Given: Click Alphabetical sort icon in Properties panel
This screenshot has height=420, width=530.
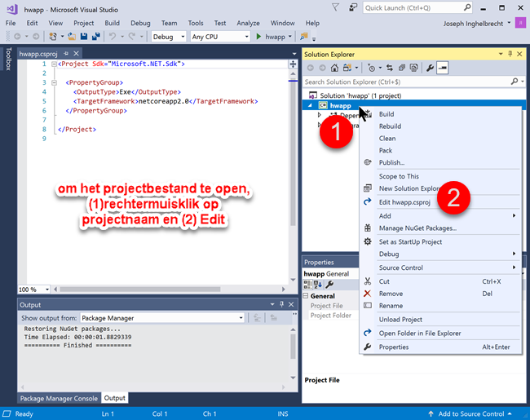Looking at the screenshot, I should click(x=318, y=285).
